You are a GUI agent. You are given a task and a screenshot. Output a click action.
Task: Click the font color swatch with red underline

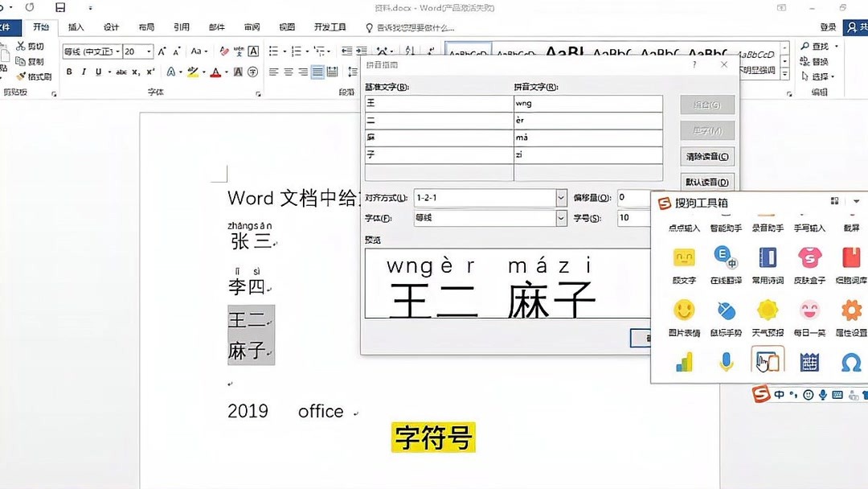pos(215,71)
